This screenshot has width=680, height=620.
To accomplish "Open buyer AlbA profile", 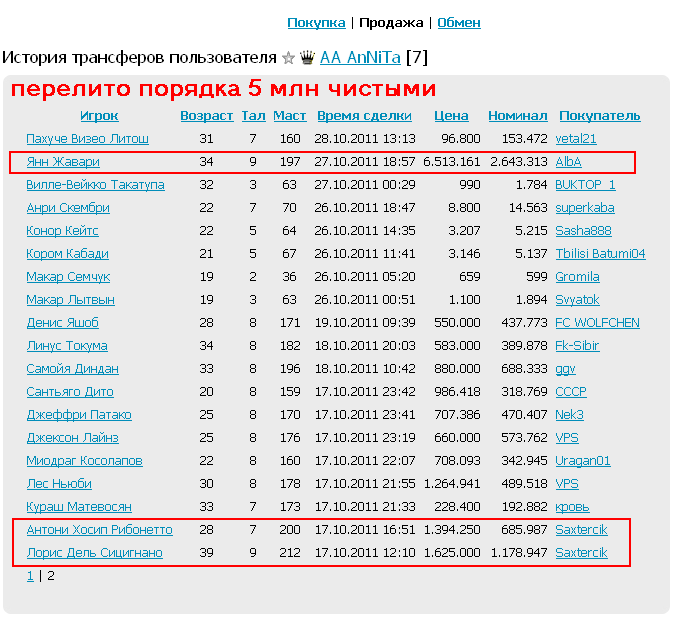I will click(x=569, y=162).
